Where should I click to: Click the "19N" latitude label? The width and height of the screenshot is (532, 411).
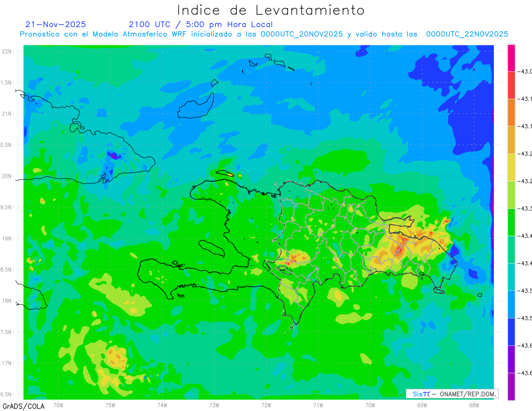(8, 239)
